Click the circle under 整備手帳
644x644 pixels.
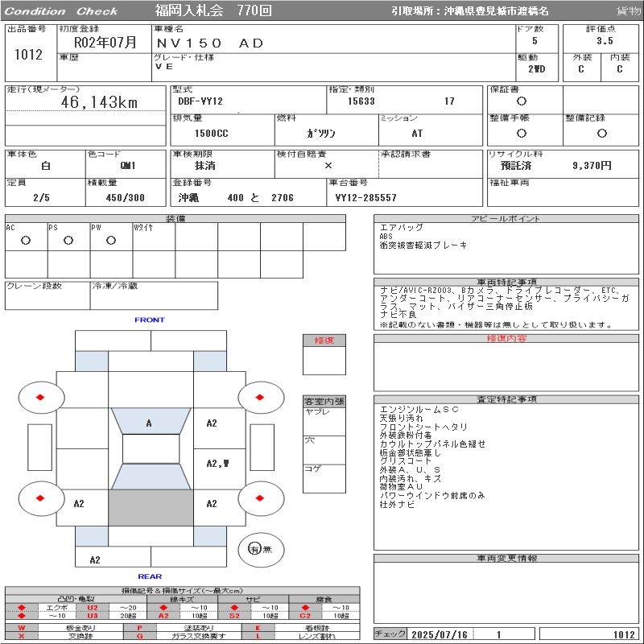pos(521,133)
